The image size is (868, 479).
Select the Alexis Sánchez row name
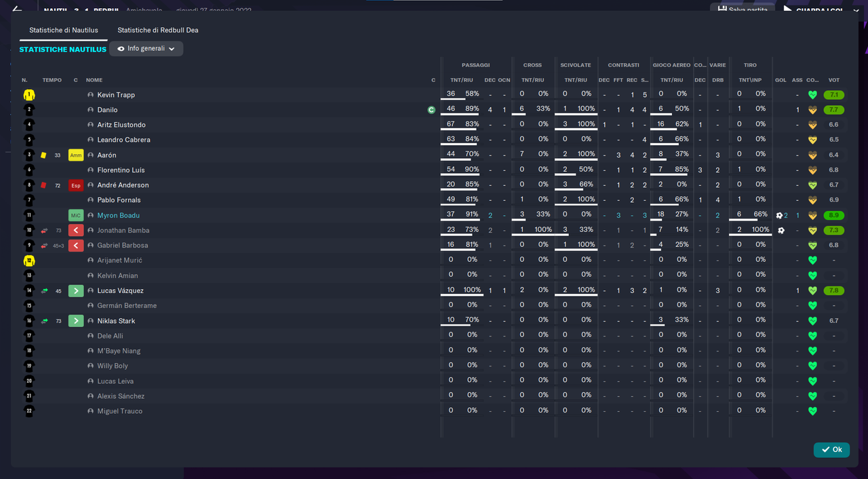[x=121, y=396]
